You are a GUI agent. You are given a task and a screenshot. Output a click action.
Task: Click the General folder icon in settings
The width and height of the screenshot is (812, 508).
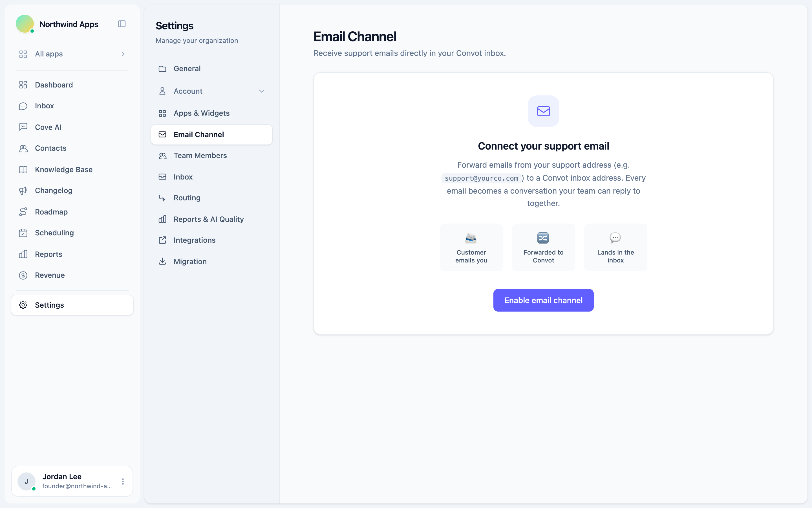coord(162,69)
